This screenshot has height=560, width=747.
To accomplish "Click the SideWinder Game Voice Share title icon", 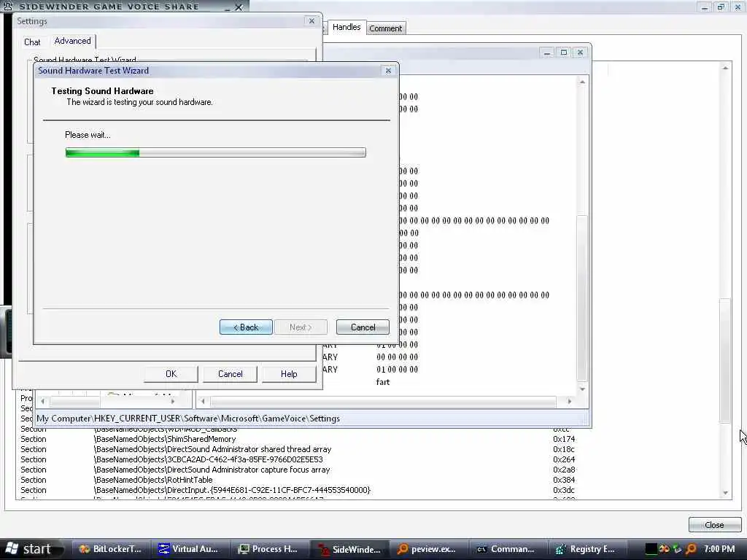I will point(8,6).
